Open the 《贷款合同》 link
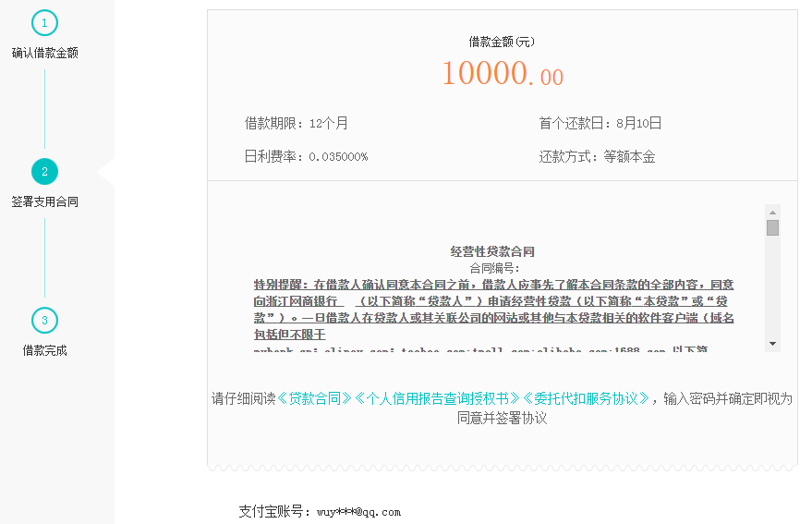 (x=315, y=398)
